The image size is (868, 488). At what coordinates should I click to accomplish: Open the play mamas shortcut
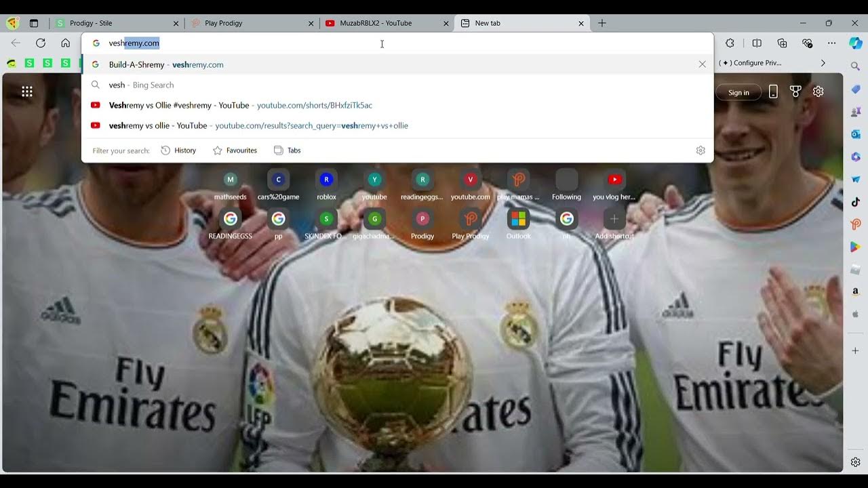518,185
